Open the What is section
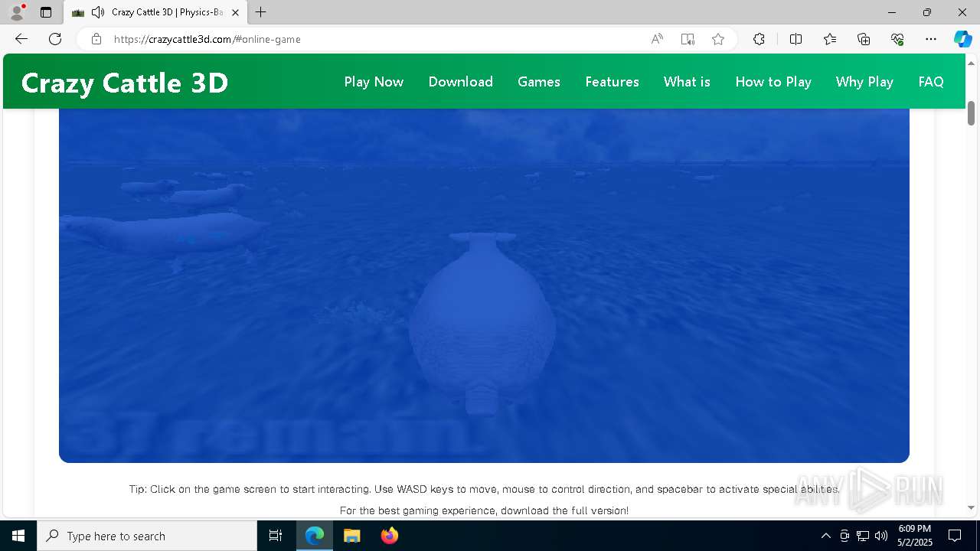Screen dimensions: 980x551 pos(687,82)
